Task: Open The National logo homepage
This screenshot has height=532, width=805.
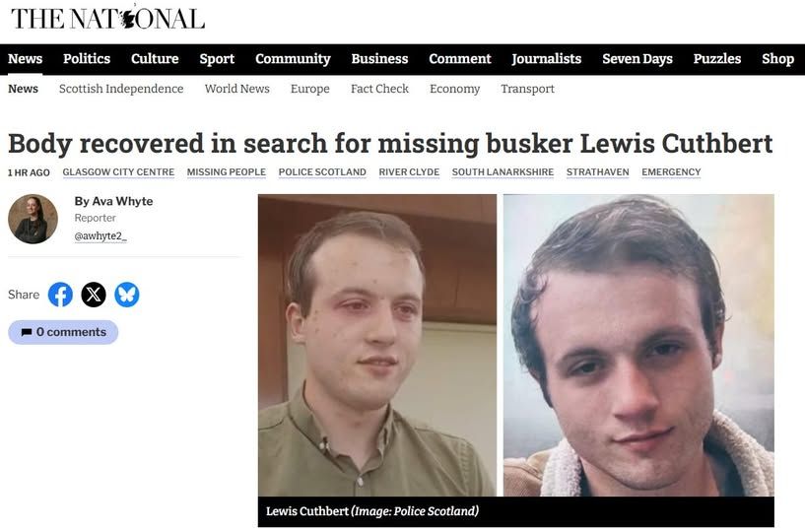Action: tap(107, 19)
